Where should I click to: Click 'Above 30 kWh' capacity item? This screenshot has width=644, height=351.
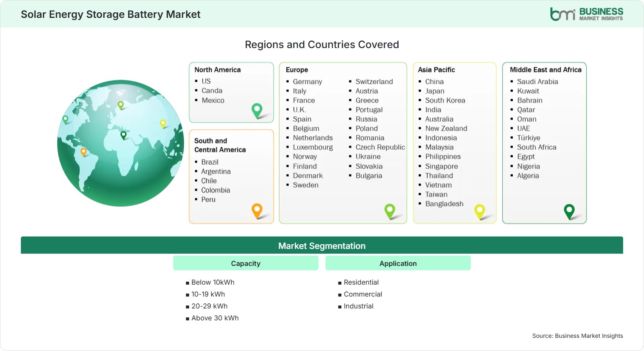[x=215, y=318]
